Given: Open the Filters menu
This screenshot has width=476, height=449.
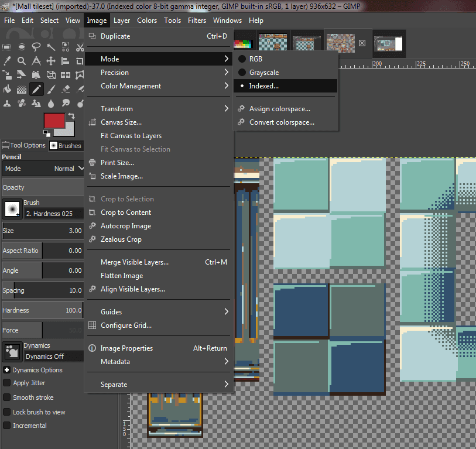Looking at the screenshot, I should click(x=197, y=20).
